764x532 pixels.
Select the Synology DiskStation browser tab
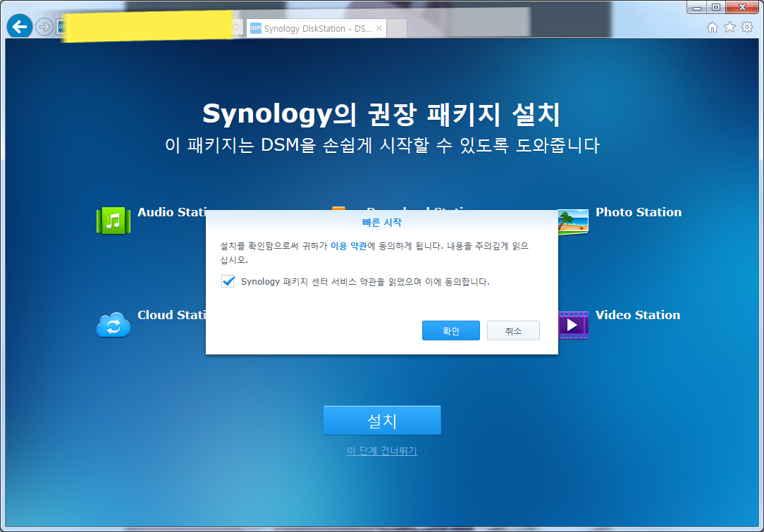pos(316,28)
